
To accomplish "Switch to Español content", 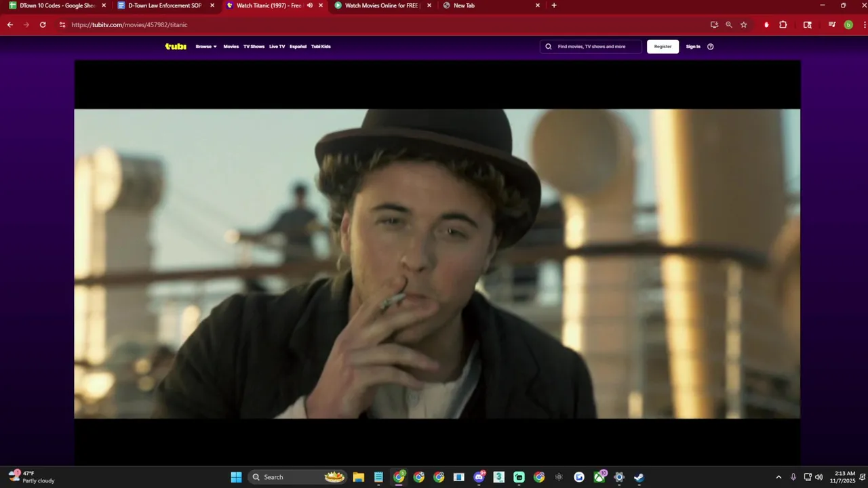I will coord(298,47).
